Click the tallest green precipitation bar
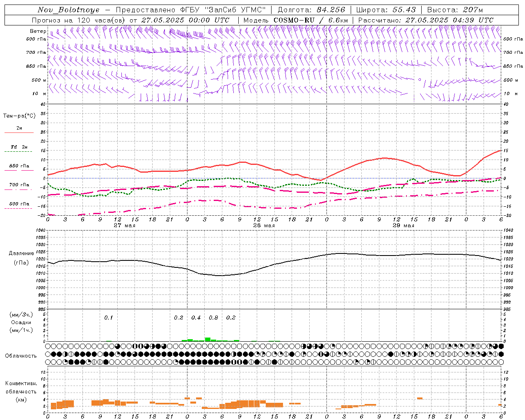Viewport: 525px width, 420px height. click(208, 339)
